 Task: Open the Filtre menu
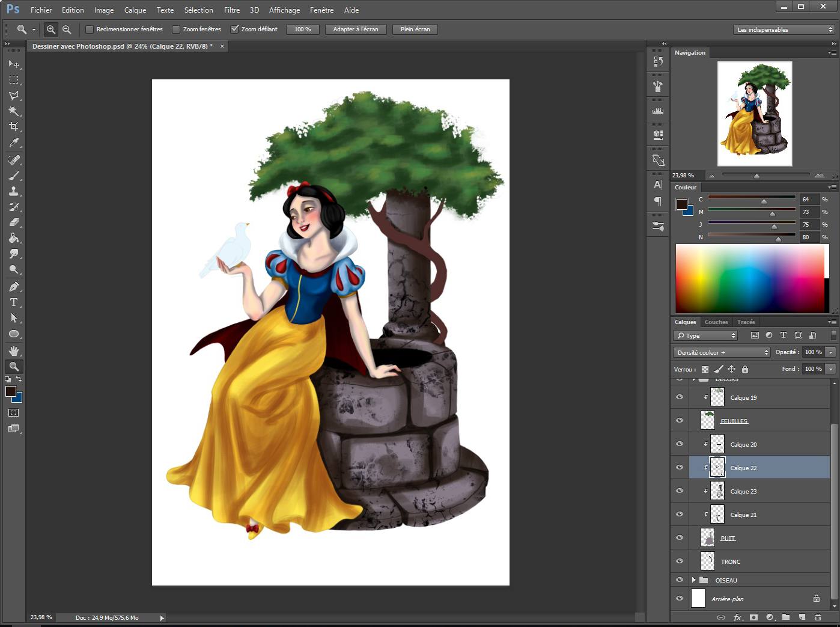tap(231, 10)
